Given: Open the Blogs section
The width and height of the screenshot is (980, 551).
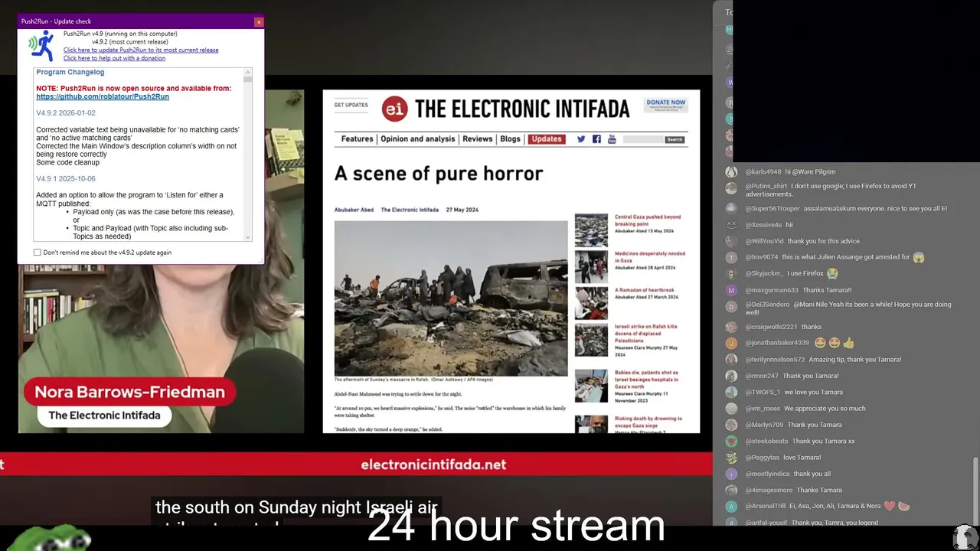Looking at the screenshot, I should pyautogui.click(x=510, y=139).
